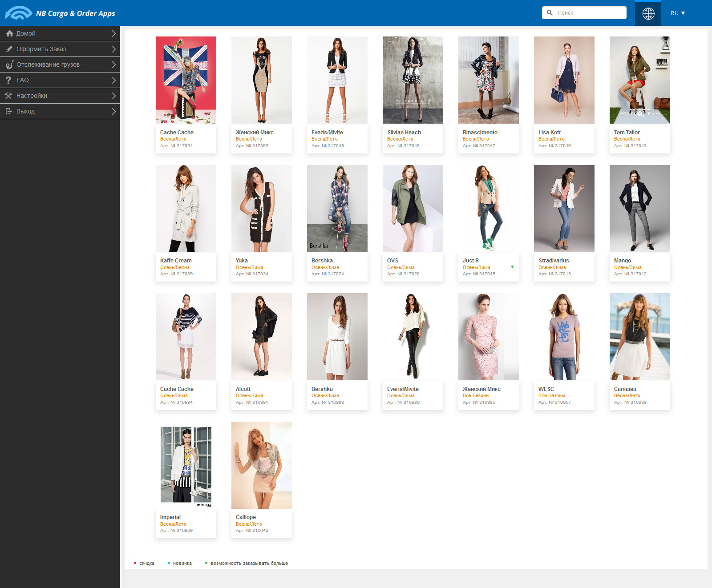712x588 pixels.
Task: View the Bershka 316989 product photo
Action: click(337, 337)
